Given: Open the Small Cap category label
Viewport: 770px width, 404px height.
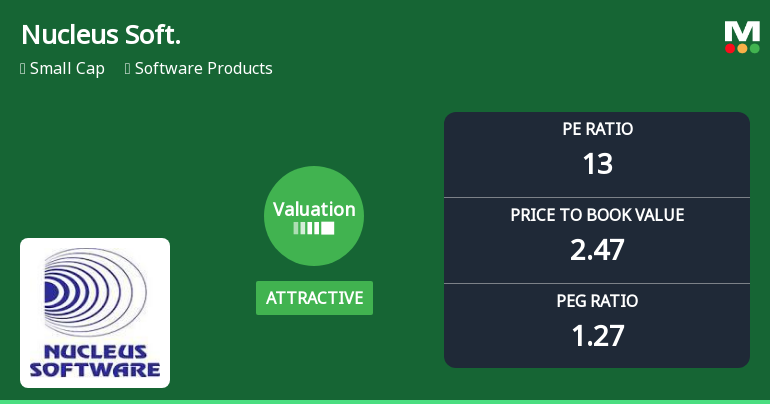Looking at the screenshot, I should tap(67, 69).
